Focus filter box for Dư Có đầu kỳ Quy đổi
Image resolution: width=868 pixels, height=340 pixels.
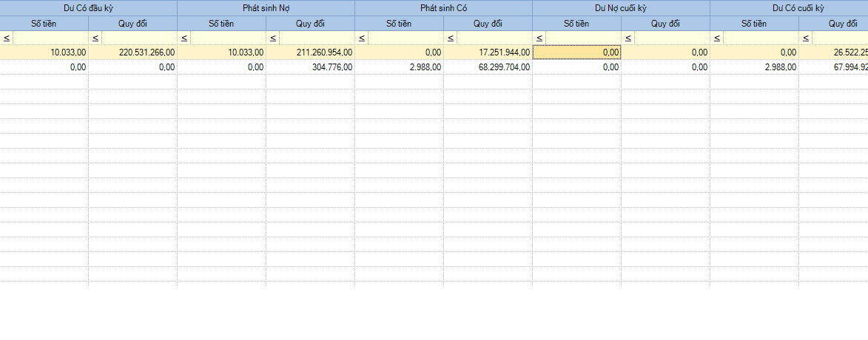pyautogui.click(x=140, y=38)
